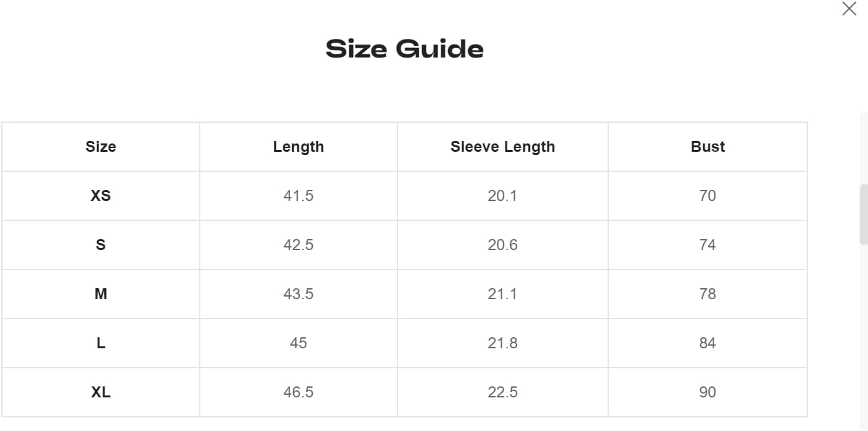Click the M size row label
The height and width of the screenshot is (431, 868).
coord(101,294)
